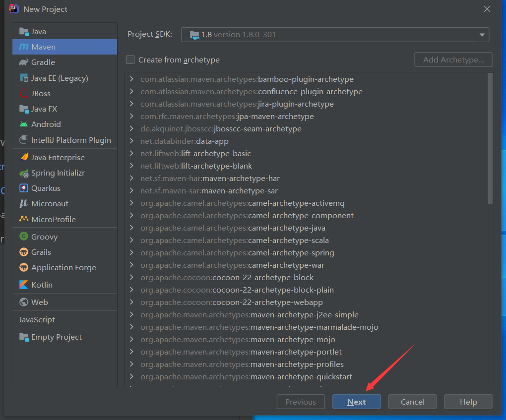The height and width of the screenshot is (420, 506).
Task: Click the Java FX folder icon
Action: coord(24,109)
